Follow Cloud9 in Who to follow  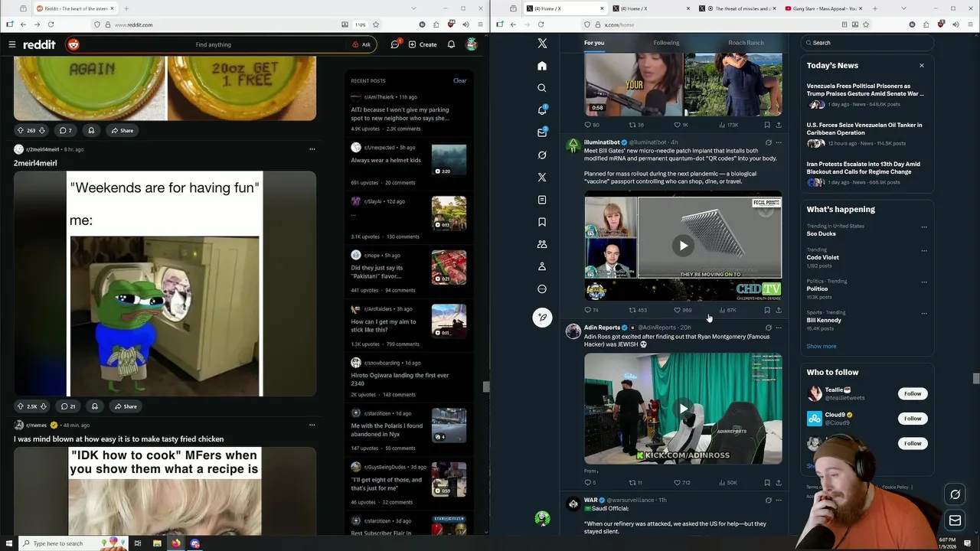(x=913, y=419)
